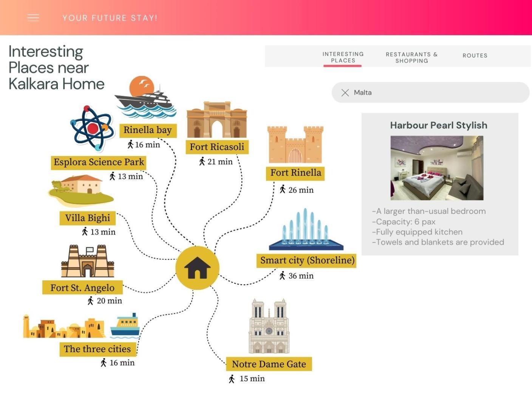532x399 pixels.
Task: Click the Harbour Pearl Stylish title
Action: click(439, 125)
